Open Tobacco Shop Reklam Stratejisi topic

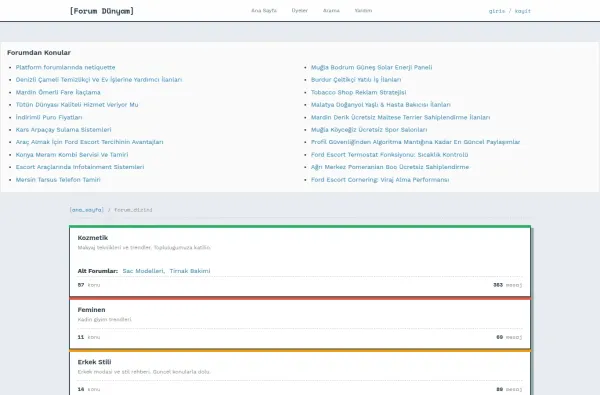pyautogui.click(x=359, y=92)
